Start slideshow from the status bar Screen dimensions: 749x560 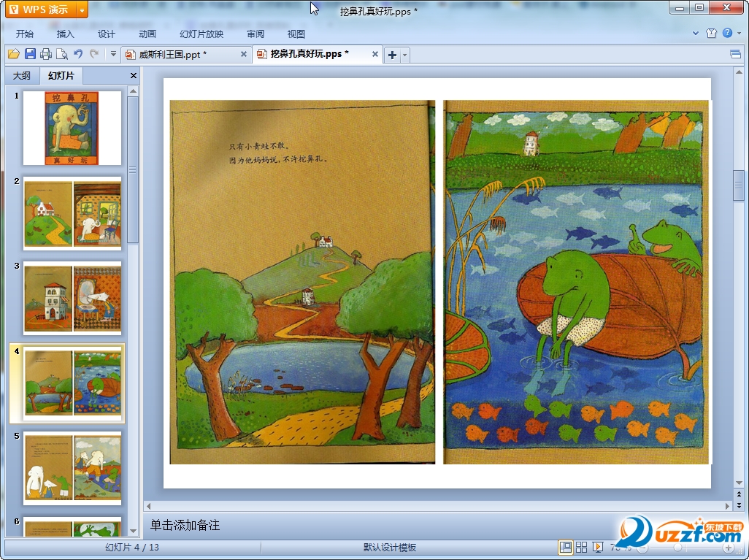tap(598, 547)
